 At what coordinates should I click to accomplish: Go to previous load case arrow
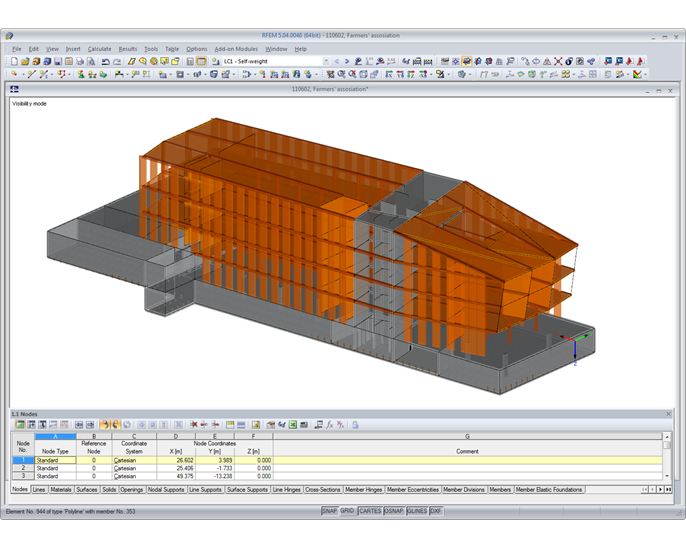pos(336,62)
